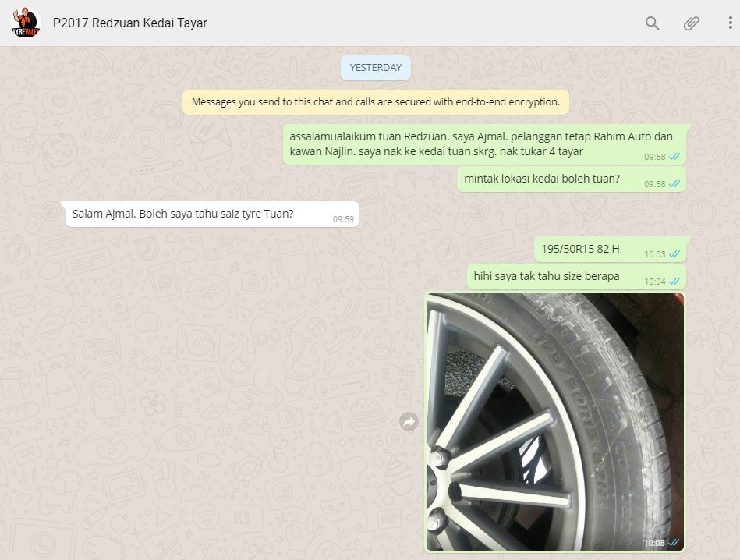Select the message 'hihi saya tak tahu size berapa'

point(576,277)
